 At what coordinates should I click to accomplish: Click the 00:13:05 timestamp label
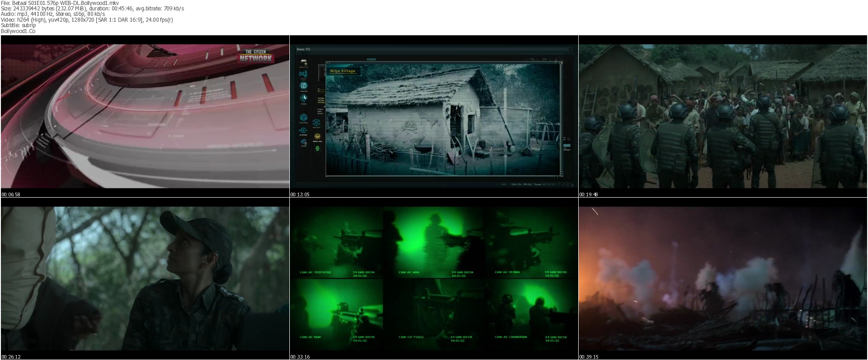tap(300, 194)
